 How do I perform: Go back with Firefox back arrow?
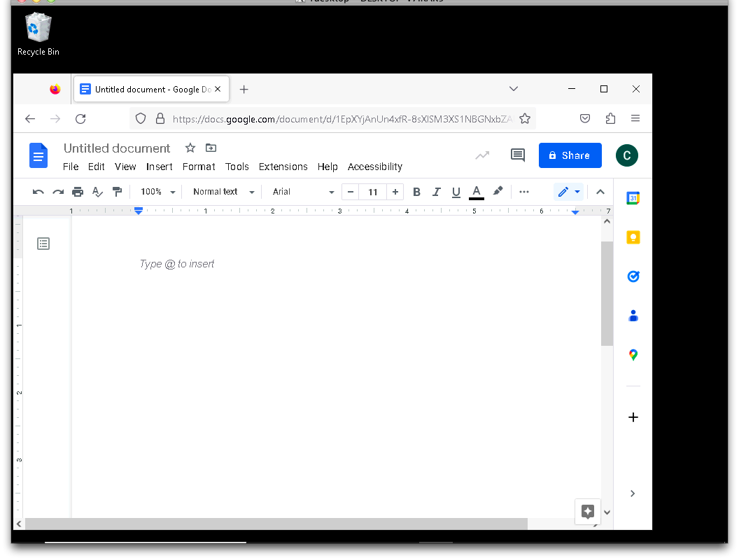pos(30,119)
